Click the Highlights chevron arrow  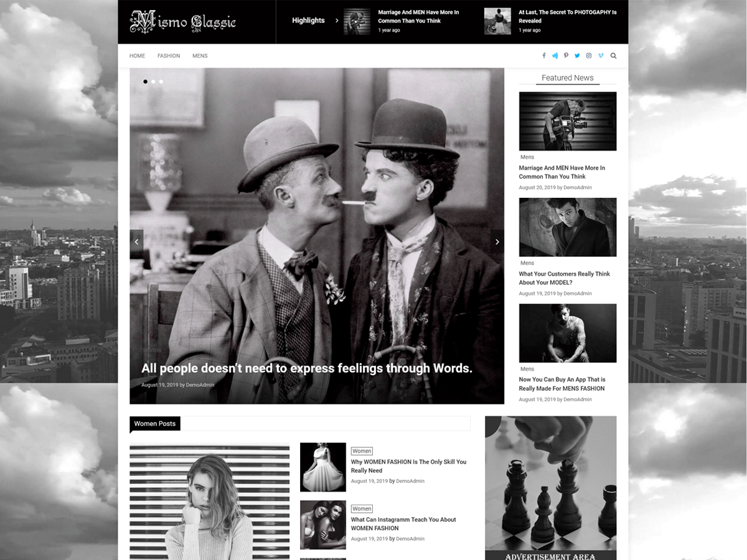click(337, 21)
